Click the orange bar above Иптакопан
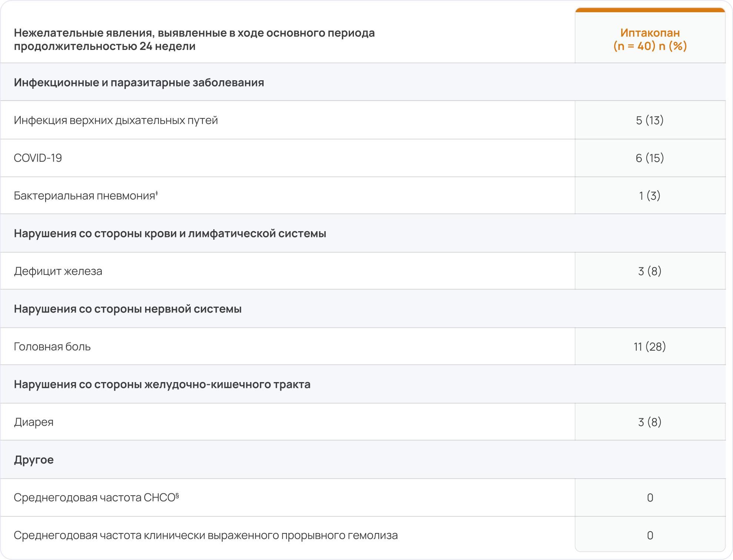 point(650,10)
